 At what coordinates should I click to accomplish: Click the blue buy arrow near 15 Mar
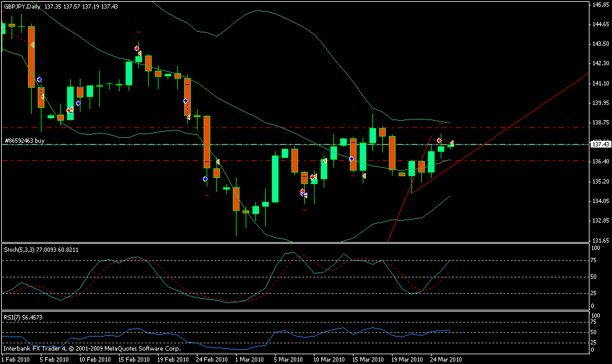click(352, 159)
